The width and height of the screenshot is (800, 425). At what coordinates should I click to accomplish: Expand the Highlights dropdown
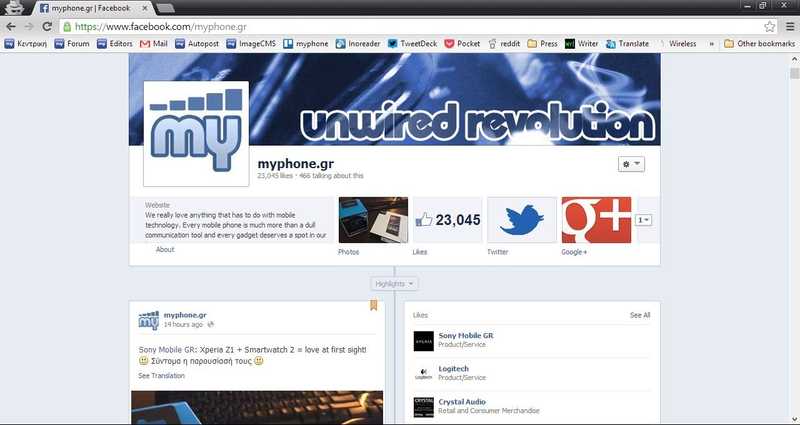pyautogui.click(x=395, y=284)
